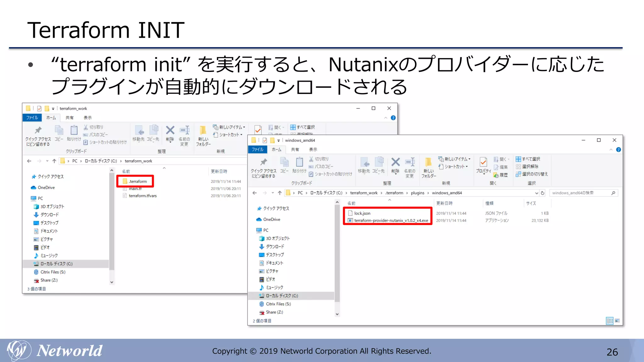Viewport: 644px width, 362px height.
Task: Open New item (新しいアイテム) dropdown in windows_amd64
Action: (x=454, y=159)
